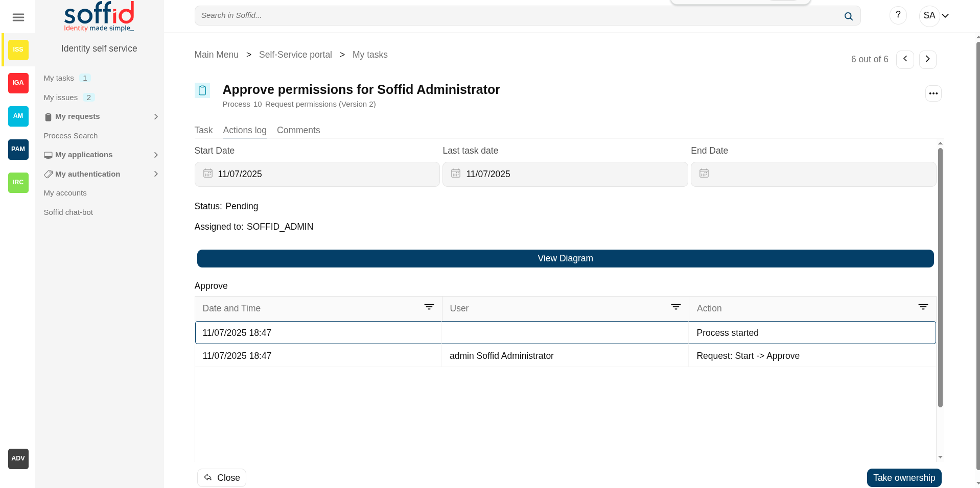Filter the Date and Time column
Viewport: 980px width, 488px height.
429,307
